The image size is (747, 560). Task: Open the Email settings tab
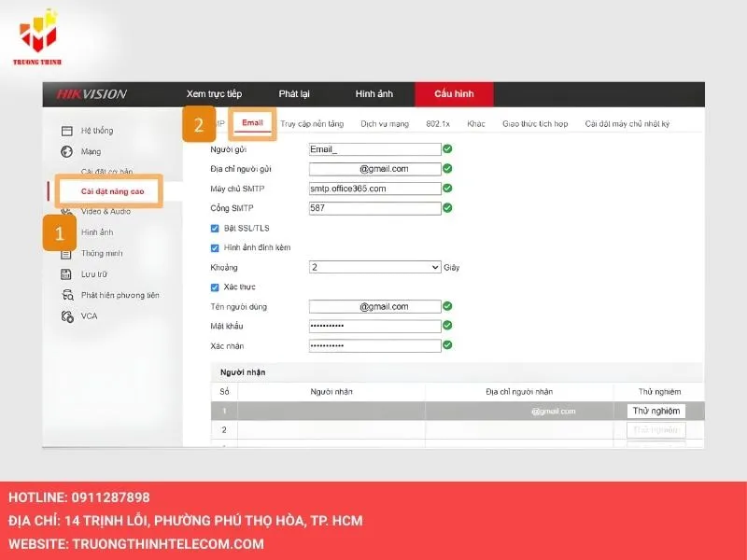(x=252, y=123)
